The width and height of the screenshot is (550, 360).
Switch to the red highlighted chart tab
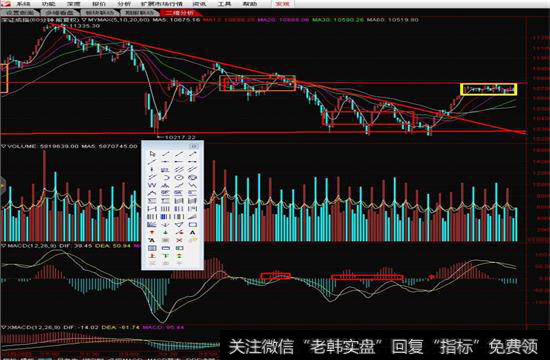180,13
